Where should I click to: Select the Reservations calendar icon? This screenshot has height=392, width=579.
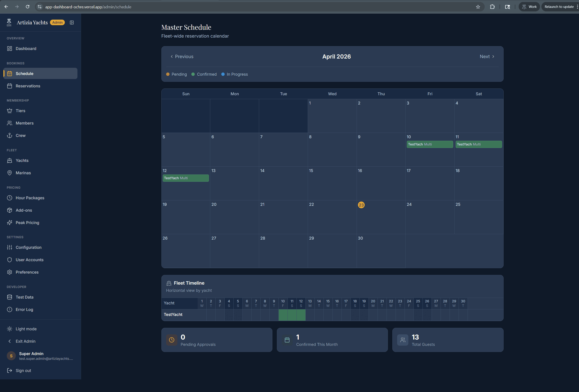[x=9, y=86]
